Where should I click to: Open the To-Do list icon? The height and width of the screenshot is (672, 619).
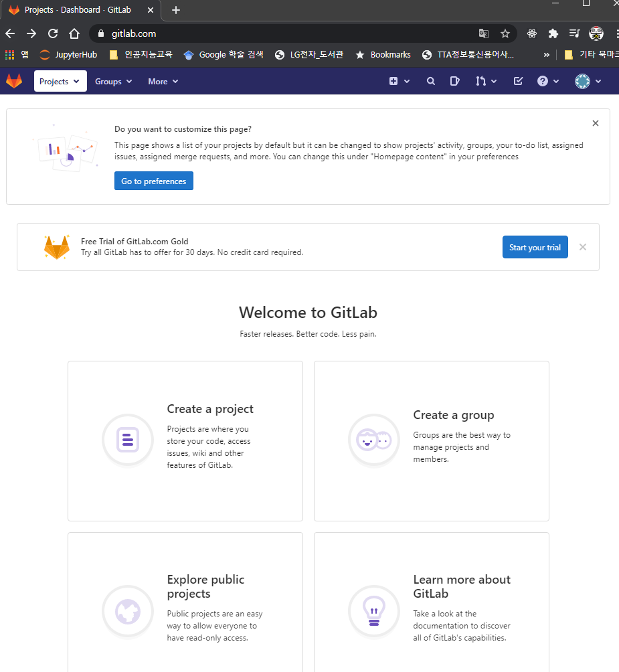tap(518, 81)
